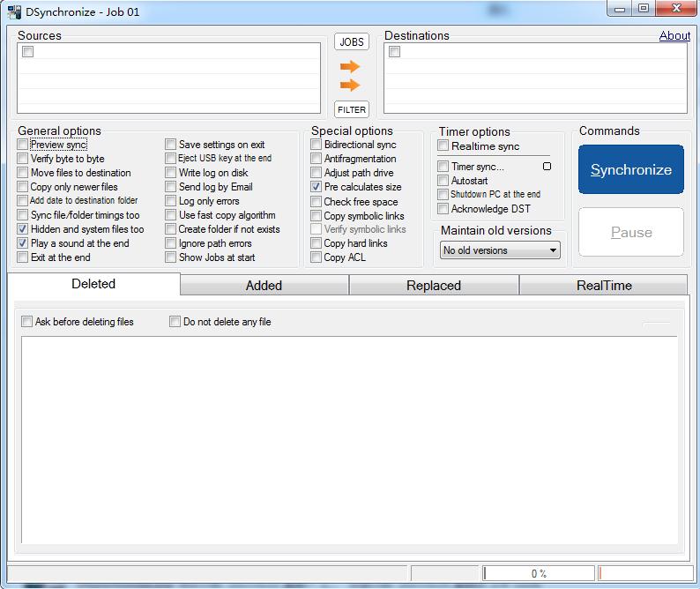Open the About link
This screenshot has width=700, height=589.
[674, 36]
